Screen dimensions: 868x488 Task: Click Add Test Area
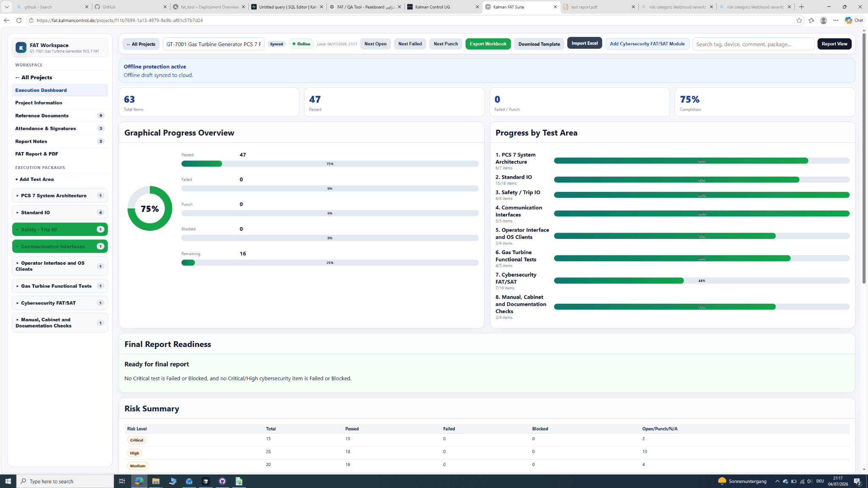tap(60, 180)
